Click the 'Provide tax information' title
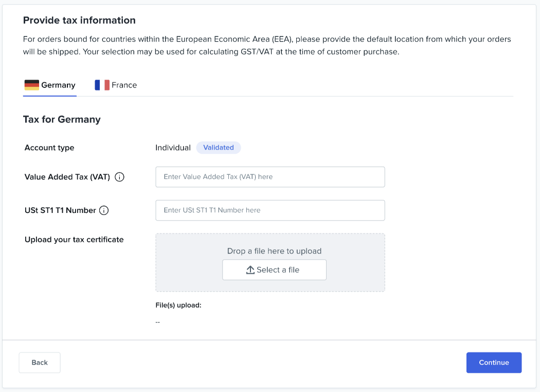This screenshot has width=540, height=392. tap(79, 21)
